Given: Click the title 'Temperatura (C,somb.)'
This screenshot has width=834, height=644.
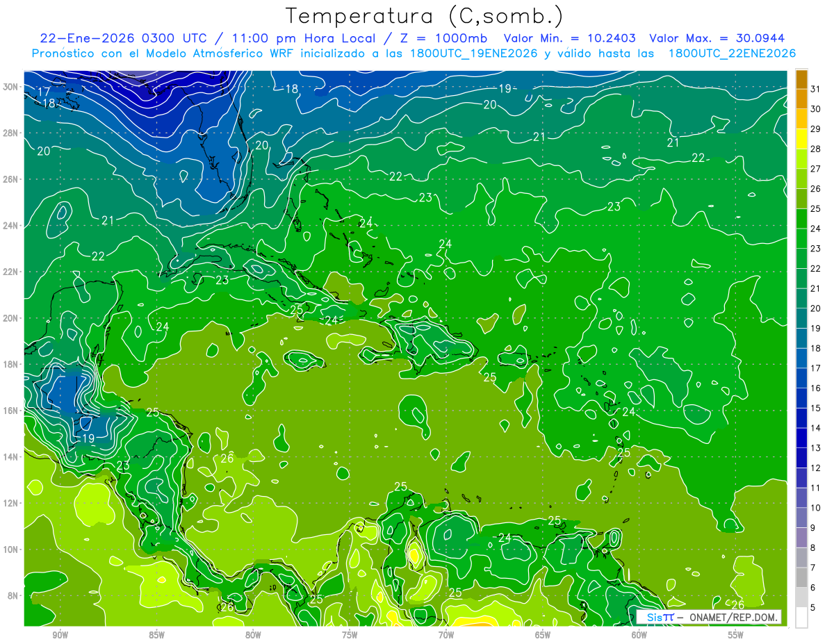Looking at the screenshot, I should point(424,17).
